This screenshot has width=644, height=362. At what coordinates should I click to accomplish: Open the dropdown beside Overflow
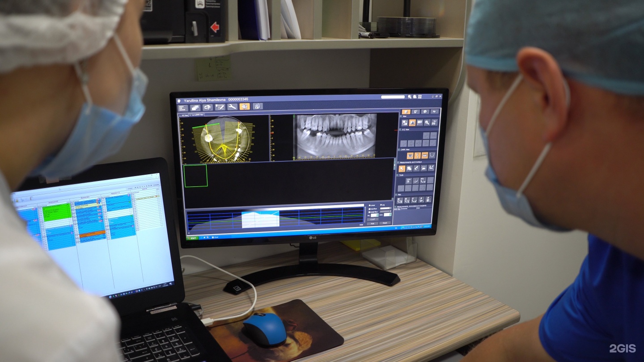tap(386, 208)
